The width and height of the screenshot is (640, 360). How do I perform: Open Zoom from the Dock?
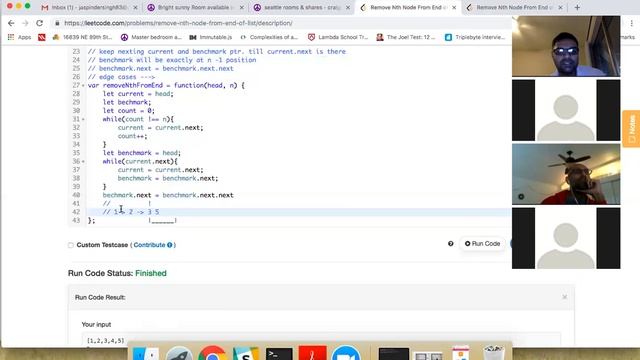pos(346,353)
